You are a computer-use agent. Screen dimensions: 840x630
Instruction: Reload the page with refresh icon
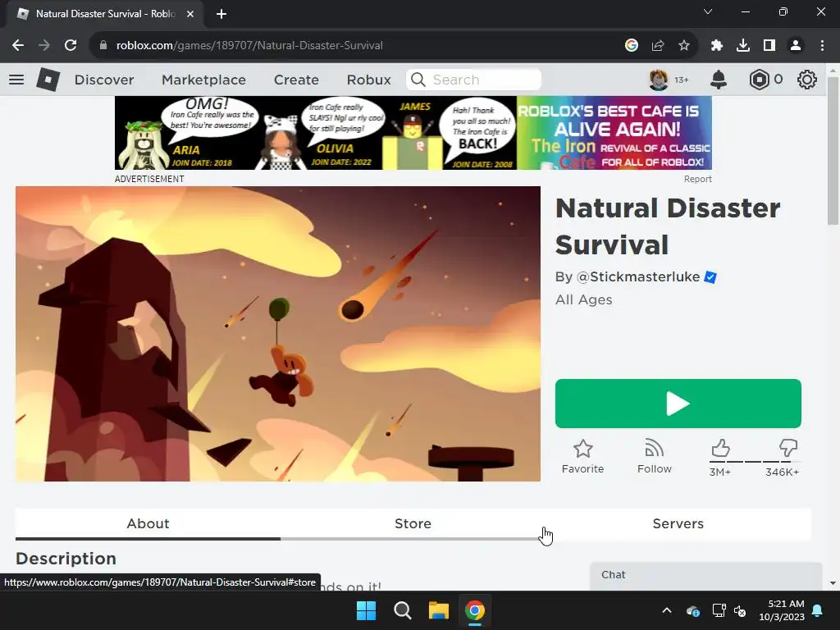[71, 46]
